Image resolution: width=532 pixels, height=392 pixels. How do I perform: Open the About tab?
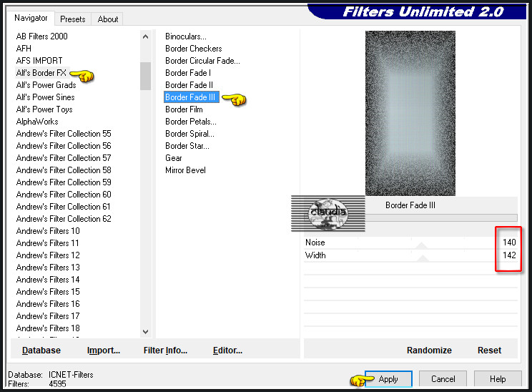108,19
